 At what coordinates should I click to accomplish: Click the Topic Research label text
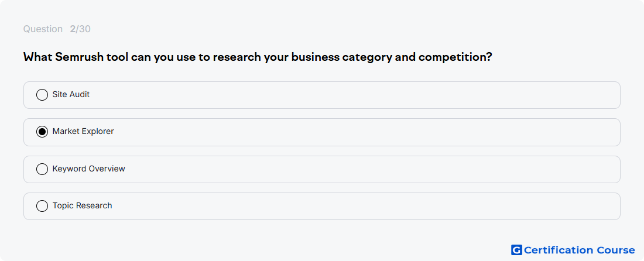click(x=82, y=205)
